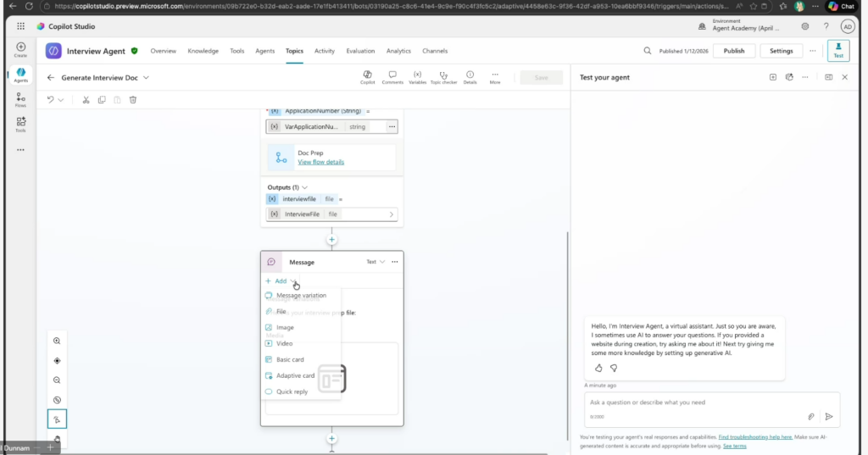Open Comments in the topic toolbar
868x455 pixels.
pyautogui.click(x=392, y=77)
